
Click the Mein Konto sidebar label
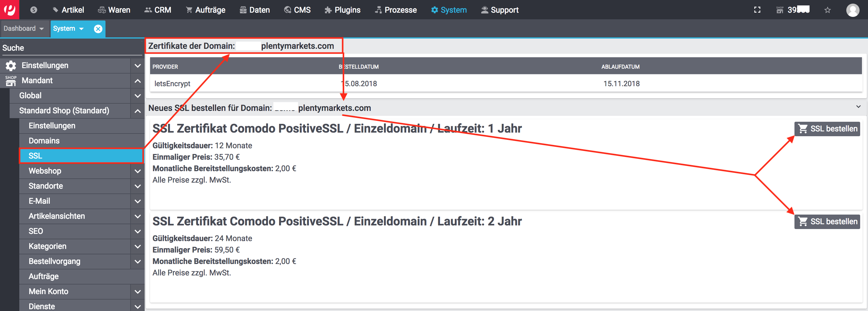[x=49, y=292]
